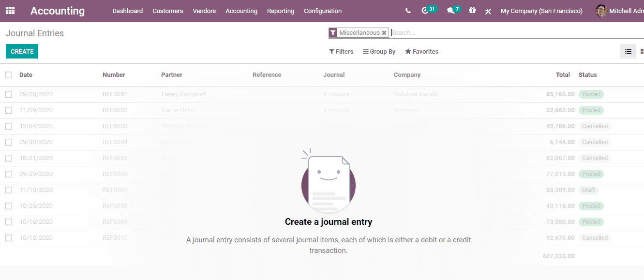Check the checkbox for cancelled entry REF0003
Viewport: 644px width, 280px height.
pyautogui.click(x=9, y=126)
